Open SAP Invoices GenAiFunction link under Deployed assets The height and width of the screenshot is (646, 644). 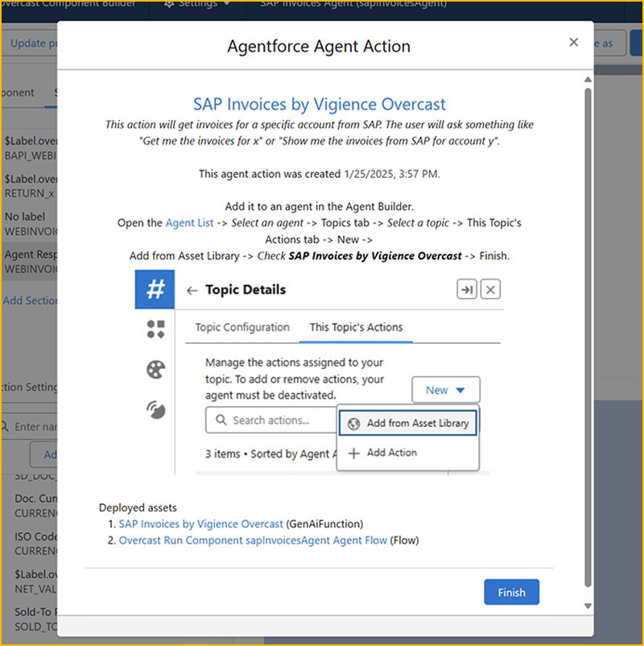click(x=200, y=524)
